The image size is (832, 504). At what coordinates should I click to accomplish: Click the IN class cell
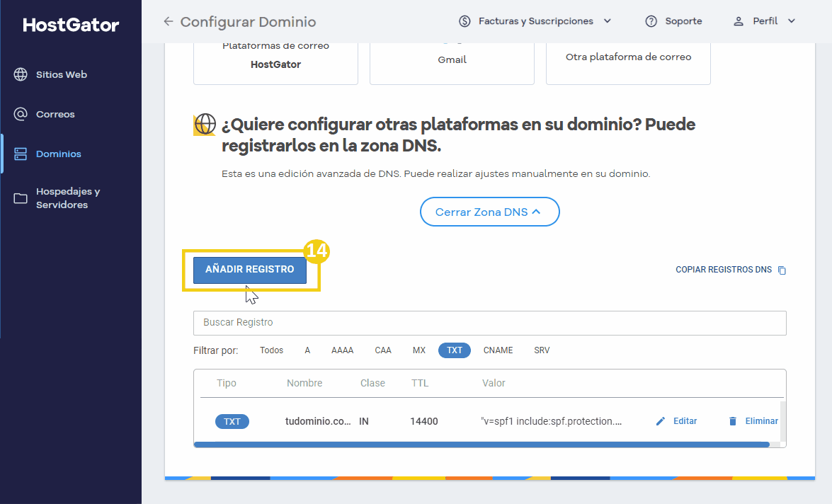coord(364,421)
